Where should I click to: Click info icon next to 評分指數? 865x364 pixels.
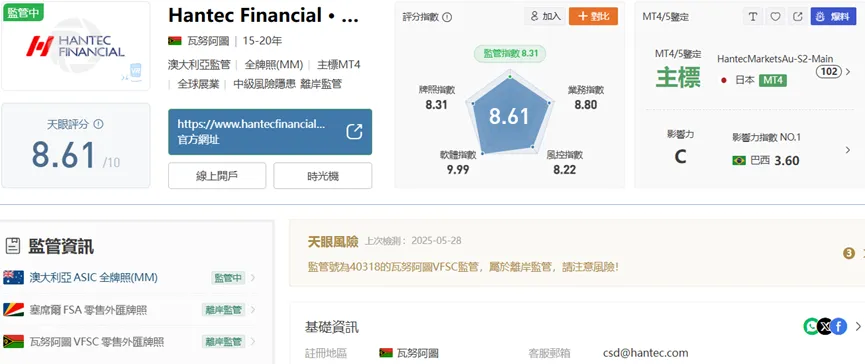(x=447, y=17)
